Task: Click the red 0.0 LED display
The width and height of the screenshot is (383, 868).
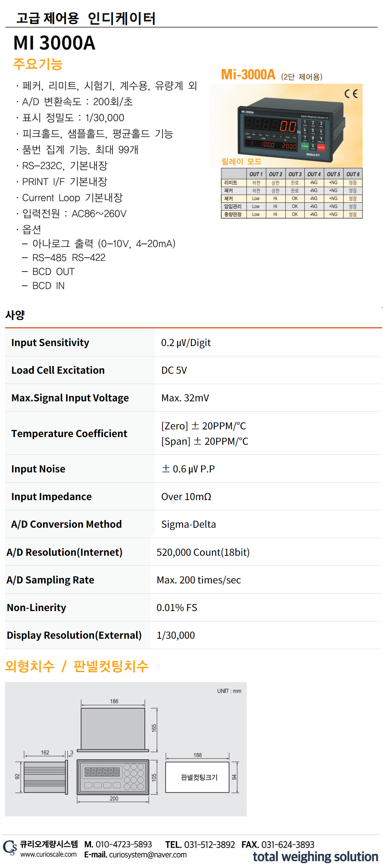Action: pyautogui.click(x=288, y=126)
